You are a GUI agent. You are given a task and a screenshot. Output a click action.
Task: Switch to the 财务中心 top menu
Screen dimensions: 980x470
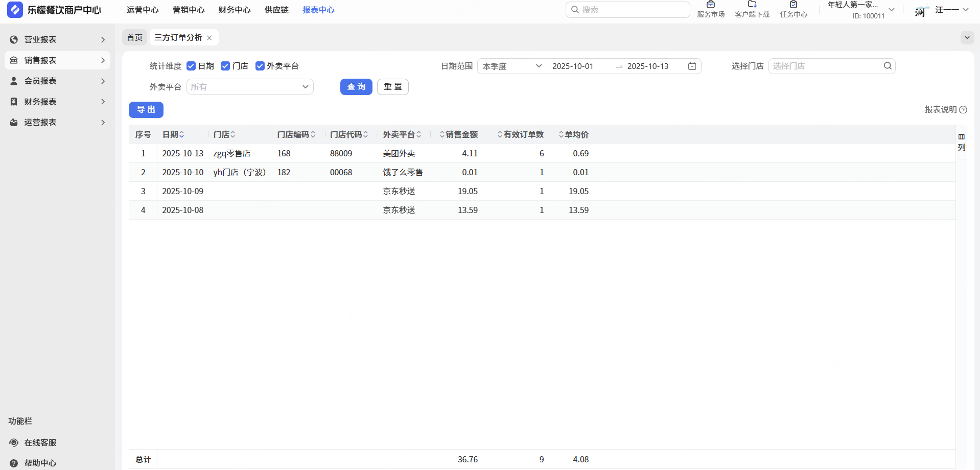[234, 10]
